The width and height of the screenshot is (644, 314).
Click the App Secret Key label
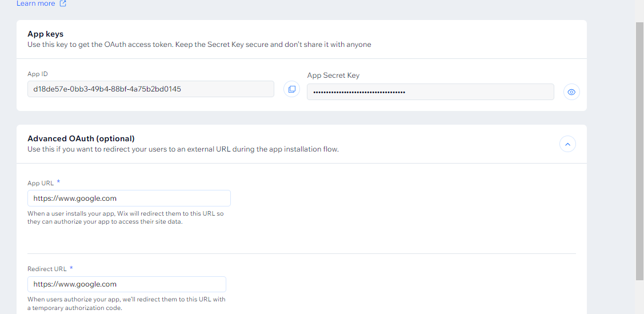pos(333,75)
